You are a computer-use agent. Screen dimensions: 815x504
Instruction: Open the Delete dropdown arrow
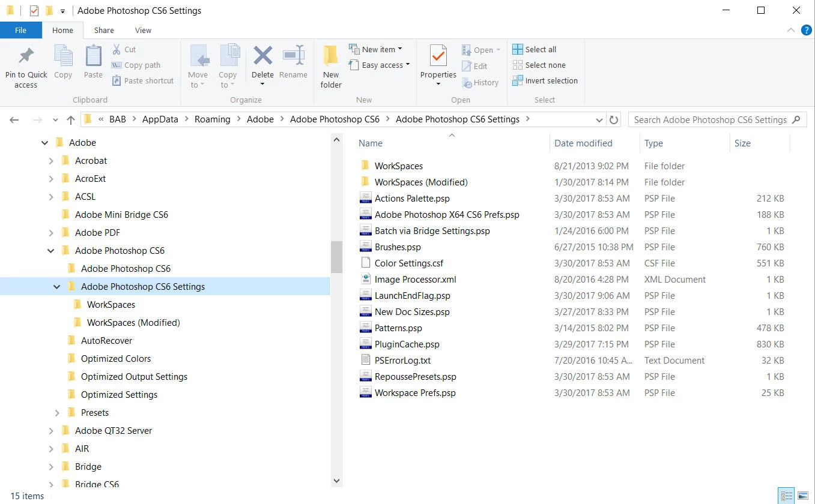click(262, 83)
